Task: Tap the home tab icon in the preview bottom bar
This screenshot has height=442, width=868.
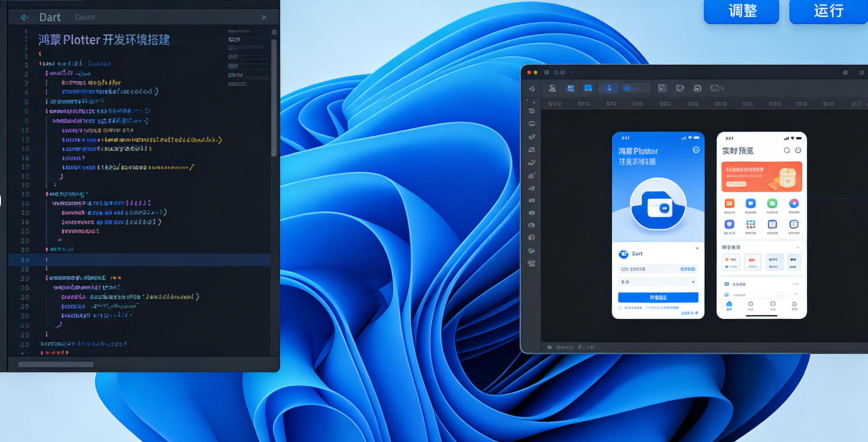Action: (729, 305)
